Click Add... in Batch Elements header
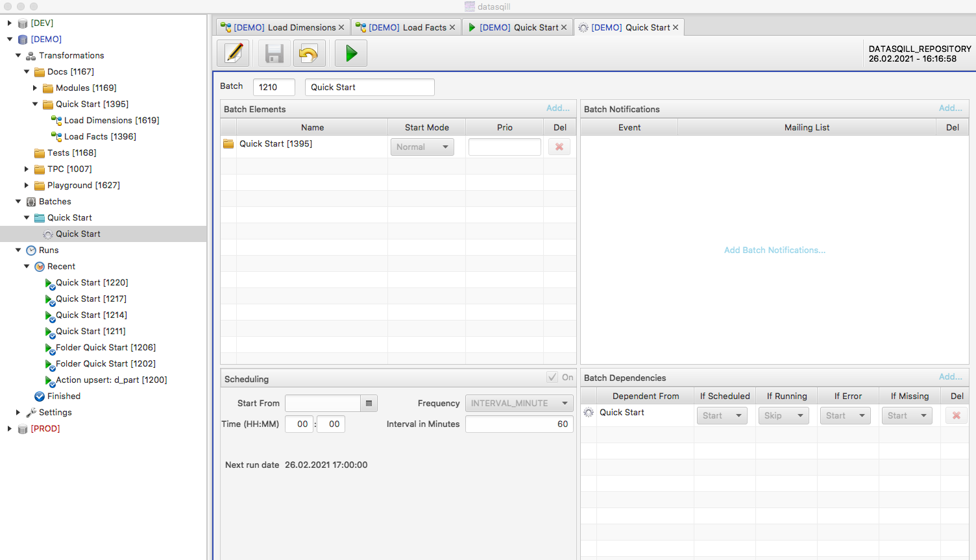This screenshot has height=560, width=976. (x=557, y=108)
